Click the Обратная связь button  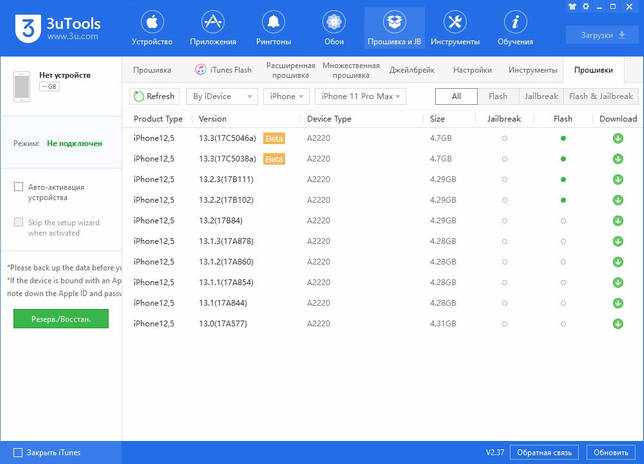(x=544, y=453)
